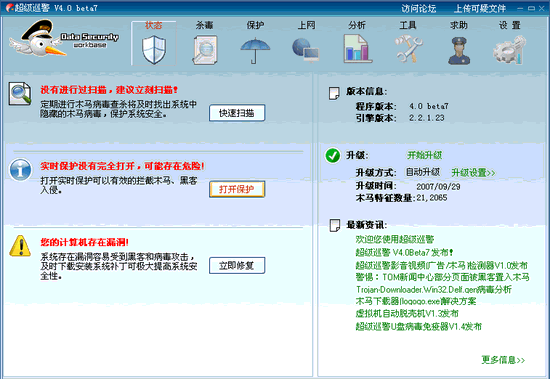The image size is (550, 379).
Task: Switch to the 求助 tab label
Action: coord(459,25)
